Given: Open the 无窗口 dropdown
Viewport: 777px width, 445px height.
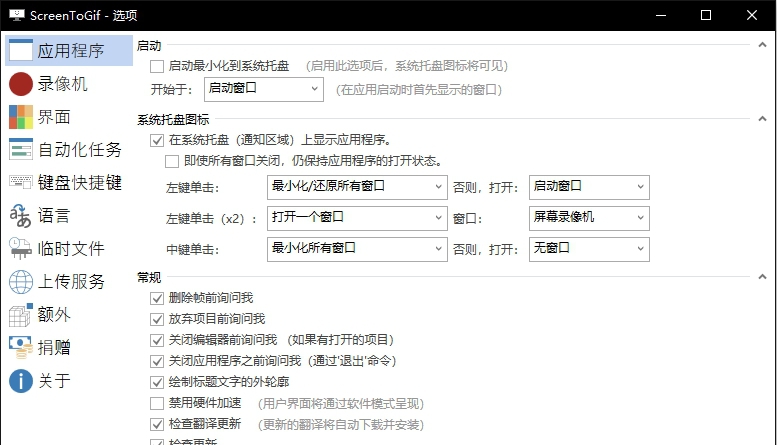Looking at the screenshot, I should point(589,249).
